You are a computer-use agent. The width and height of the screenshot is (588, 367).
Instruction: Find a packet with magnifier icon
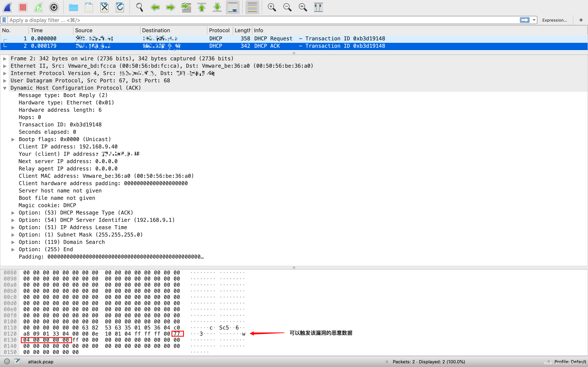(x=139, y=7)
